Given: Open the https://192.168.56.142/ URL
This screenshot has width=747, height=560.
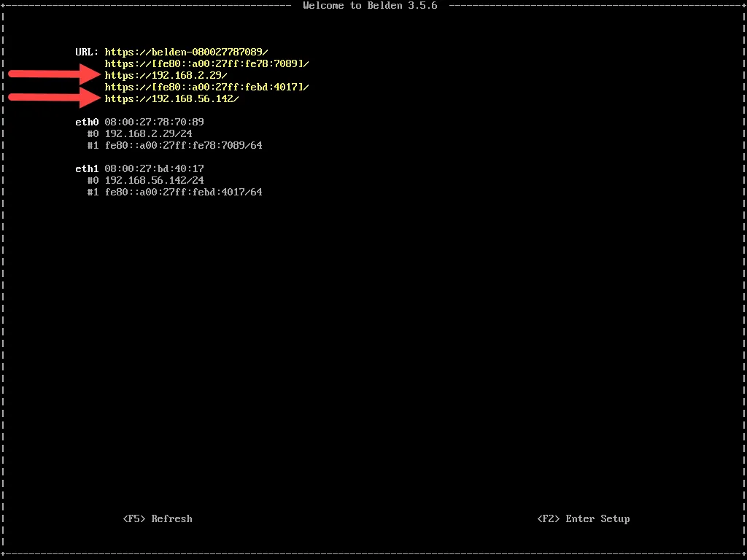Looking at the screenshot, I should tap(172, 98).
